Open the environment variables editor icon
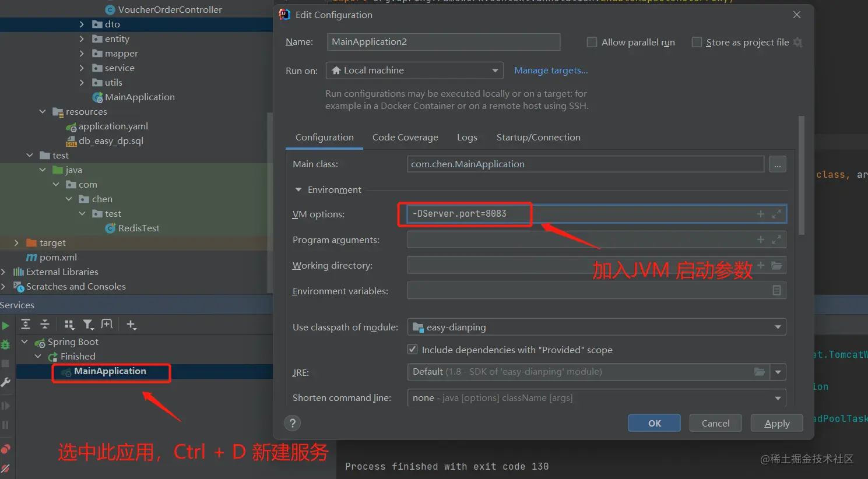 point(776,290)
